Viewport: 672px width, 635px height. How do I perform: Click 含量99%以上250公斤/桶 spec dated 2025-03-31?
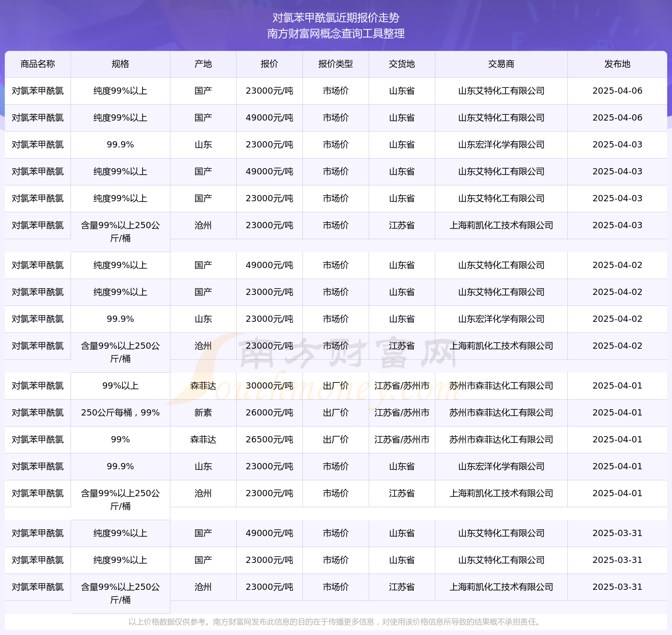[120, 593]
